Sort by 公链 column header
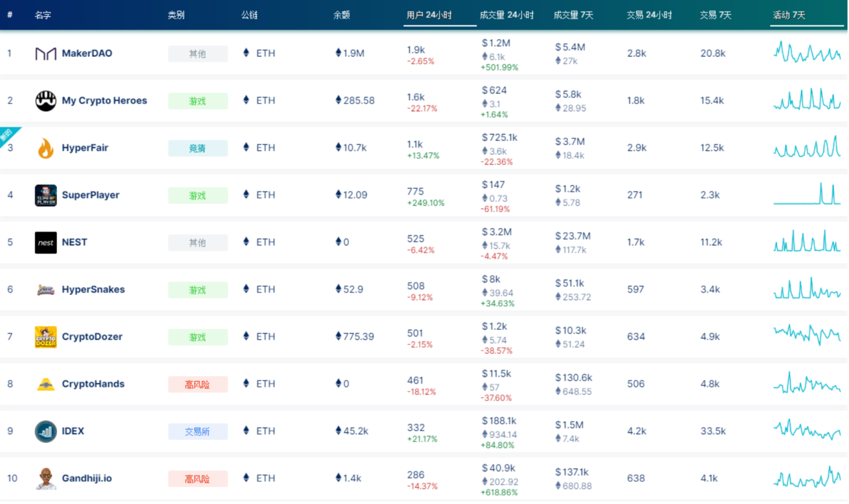 249,15
